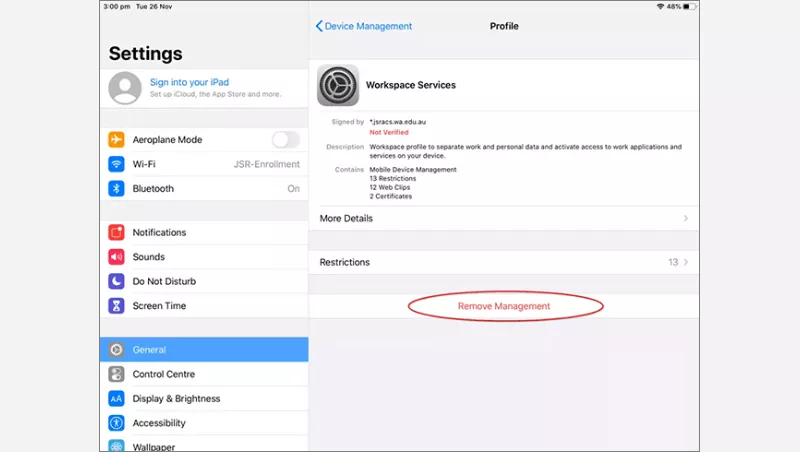Viewport: 800px width, 452px height.
Task: Select Do Not Disturb in sidebar
Action: [x=204, y=281]
